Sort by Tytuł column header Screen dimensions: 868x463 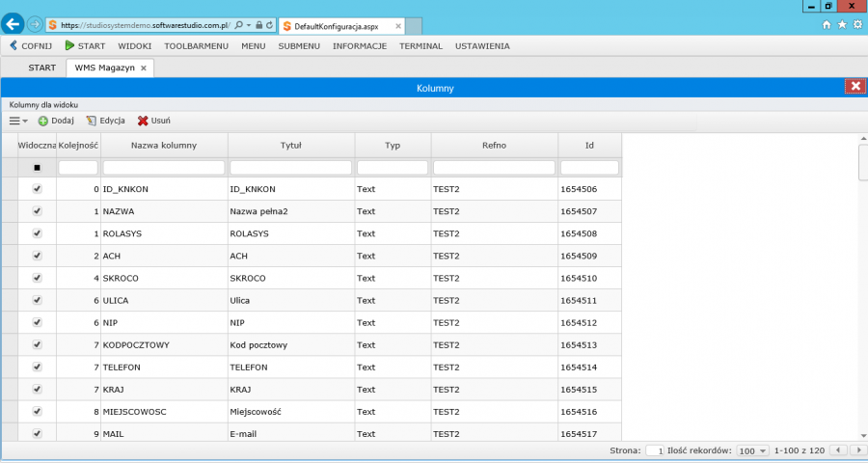tap(290, 145)
